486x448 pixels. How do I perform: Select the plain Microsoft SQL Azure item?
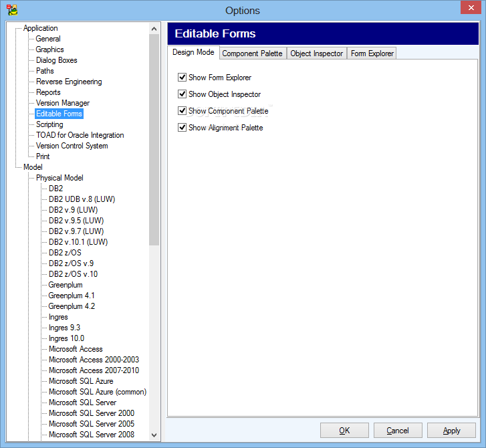tap(81, 381)
